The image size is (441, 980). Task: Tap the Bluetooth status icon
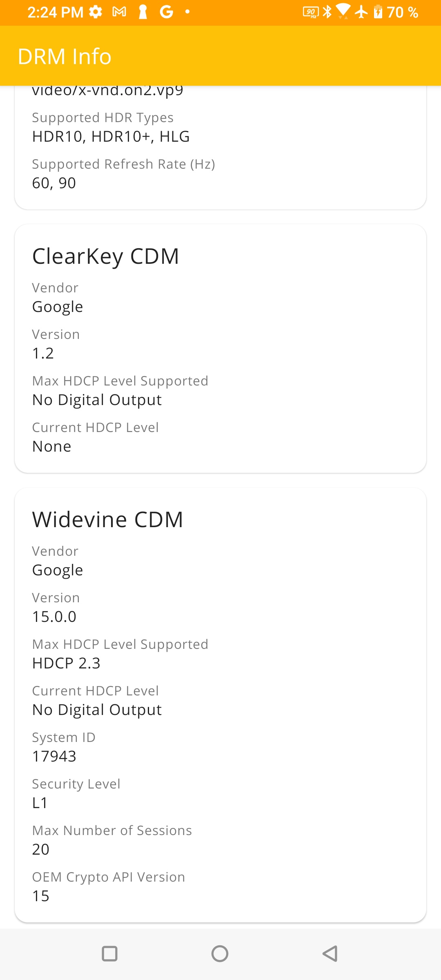coord(327,12)
